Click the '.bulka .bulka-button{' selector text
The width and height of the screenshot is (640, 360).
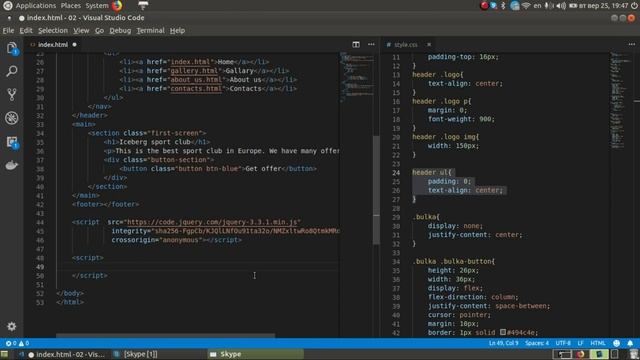click(x=454, y=262)
